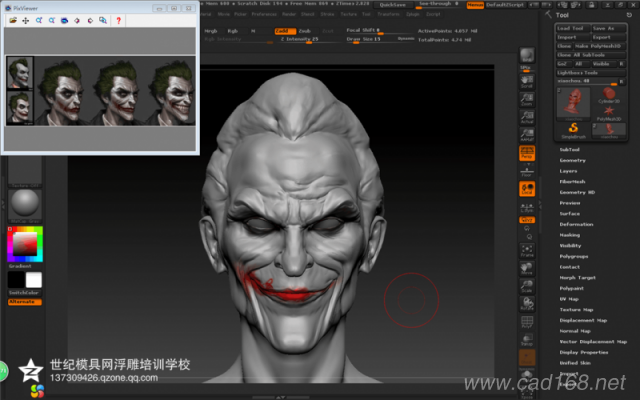This screenshot has height=400, width=640.
Task: Click the Frame icon in right shelf
Action: click(x=527, y=251)
